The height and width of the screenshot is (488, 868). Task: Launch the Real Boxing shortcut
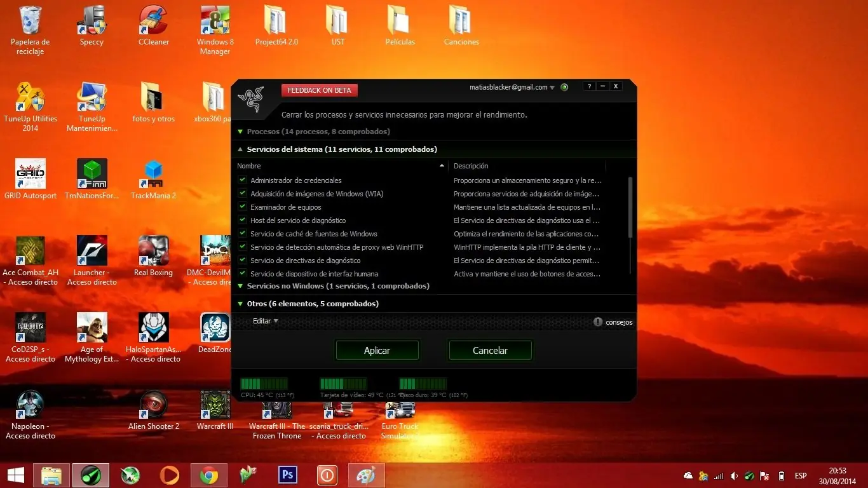pyautogui.click(x=154, y=256)
